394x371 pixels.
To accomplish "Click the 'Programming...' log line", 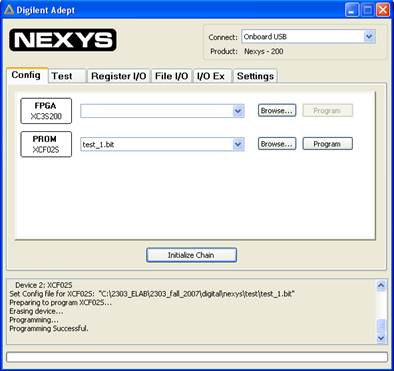I will (34, 320).
